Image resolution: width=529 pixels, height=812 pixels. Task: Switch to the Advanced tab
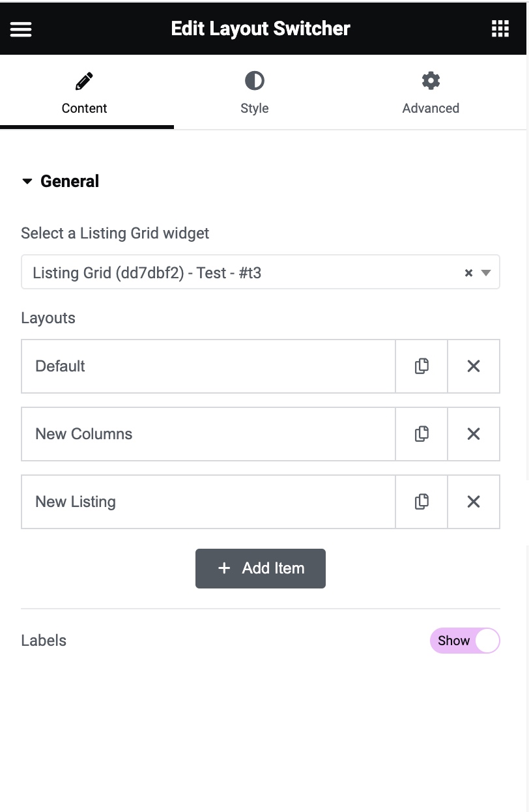point(431,93)
